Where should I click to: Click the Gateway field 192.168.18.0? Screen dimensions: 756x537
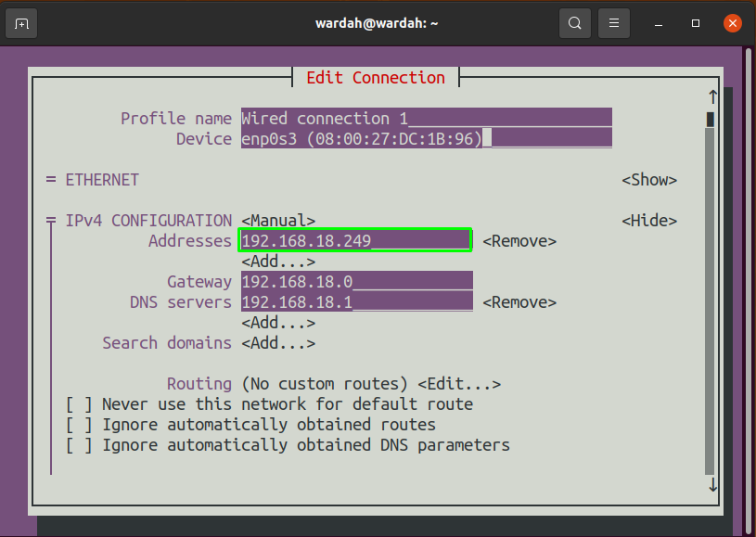coord(357,281)
